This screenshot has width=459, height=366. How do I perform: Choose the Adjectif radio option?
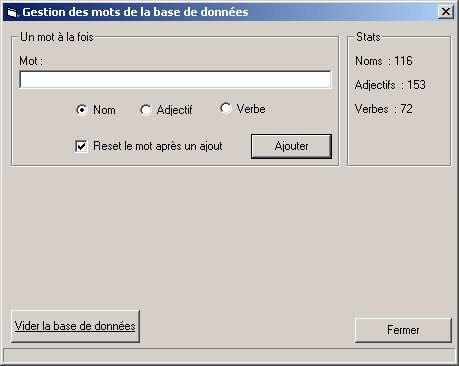click(x=146, y=110)
